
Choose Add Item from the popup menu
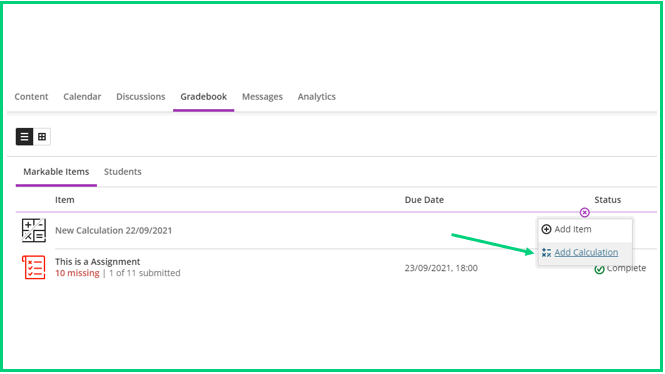[585, 229]
